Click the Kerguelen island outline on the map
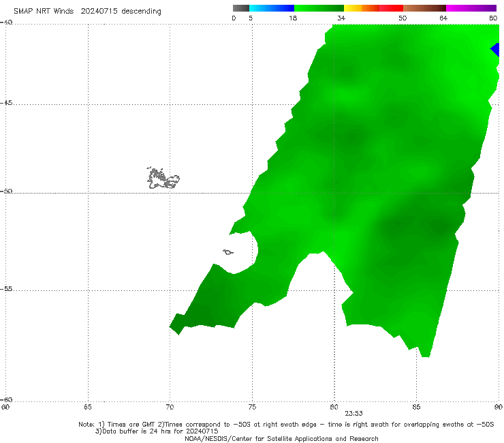 (x=163, y=179)
